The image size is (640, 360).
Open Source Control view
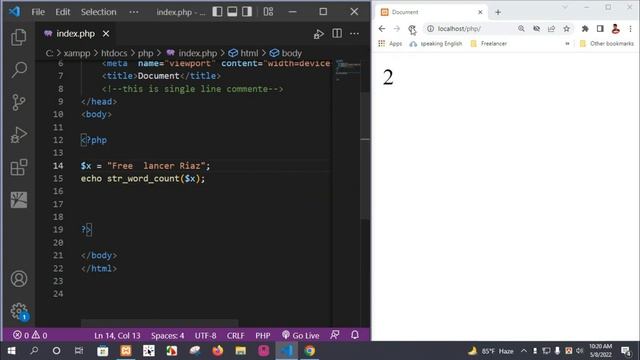click(x=19, y=102)
